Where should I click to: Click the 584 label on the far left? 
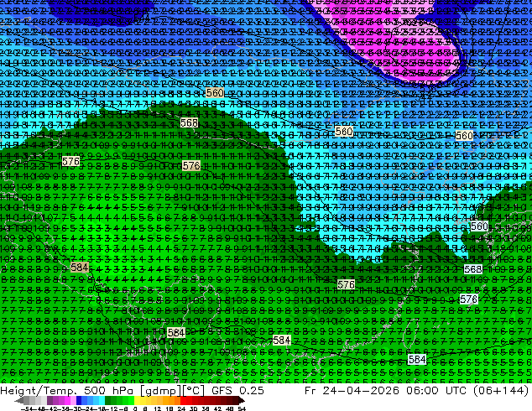coord(80,268)
